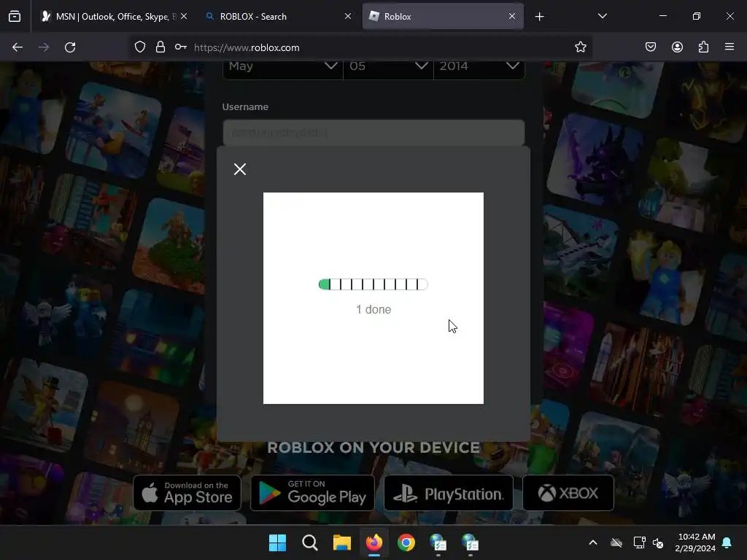Launch Google Chrome from taskbar
Screen dimensions: 747x560
pyautogui.click(x=406, y=542)
